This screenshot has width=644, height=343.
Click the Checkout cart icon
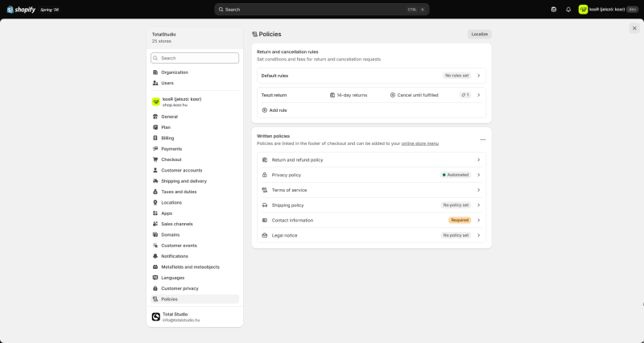pyautogui.click(x=155, y=159)
